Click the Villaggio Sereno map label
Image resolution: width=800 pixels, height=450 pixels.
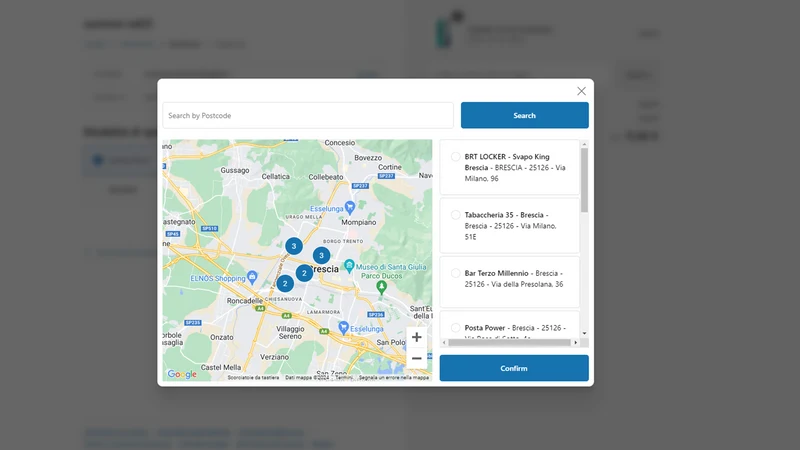click(290, 333)
